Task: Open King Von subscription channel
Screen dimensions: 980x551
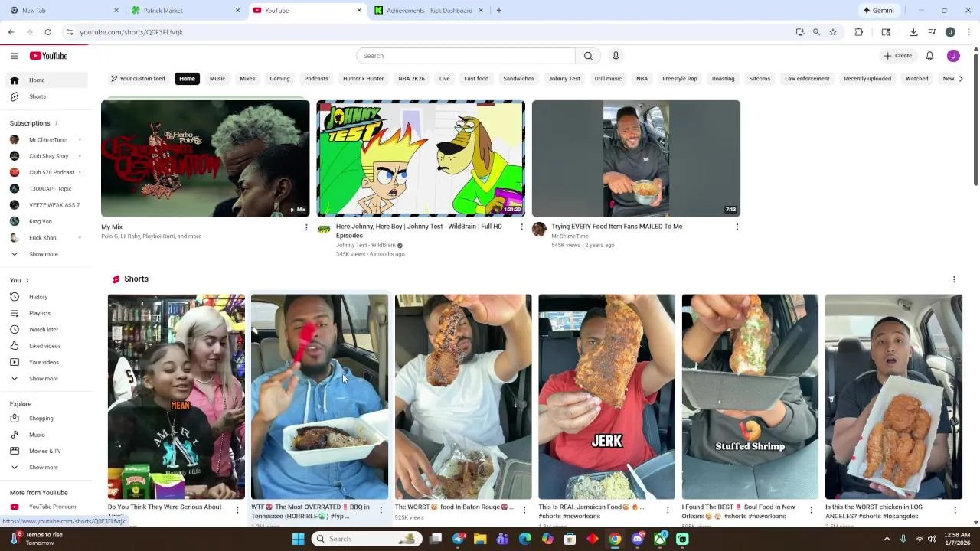Action: tap(45, 221)
